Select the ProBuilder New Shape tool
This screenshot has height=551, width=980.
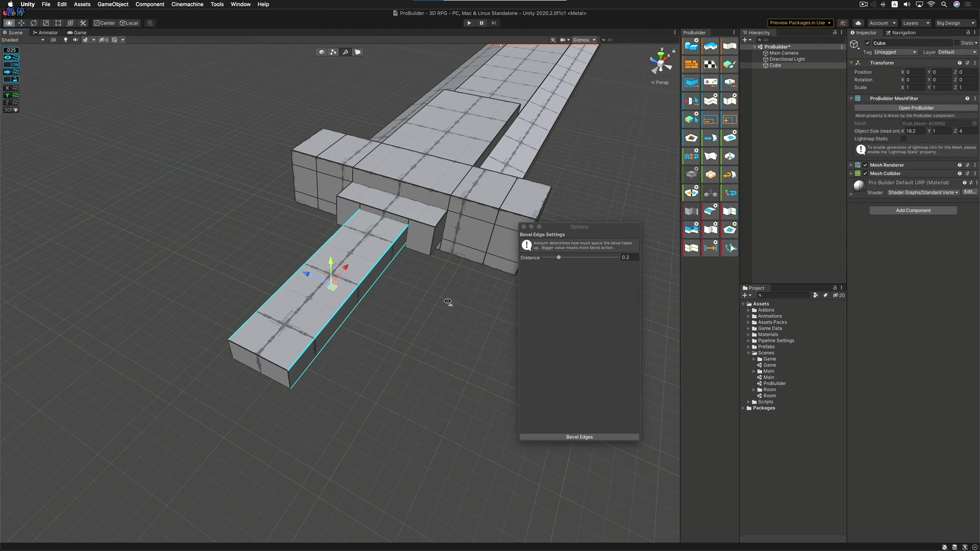coord(691,46)
